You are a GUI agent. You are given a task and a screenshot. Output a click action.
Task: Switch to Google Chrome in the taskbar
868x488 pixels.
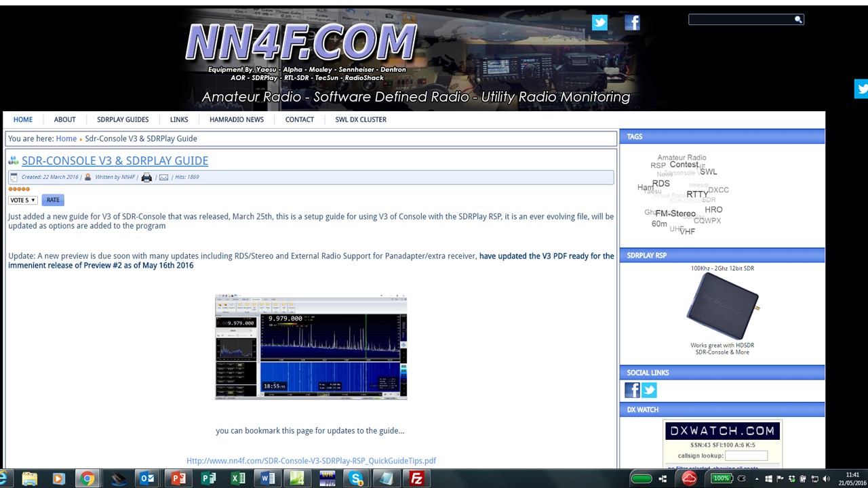(x=87, y=479)
